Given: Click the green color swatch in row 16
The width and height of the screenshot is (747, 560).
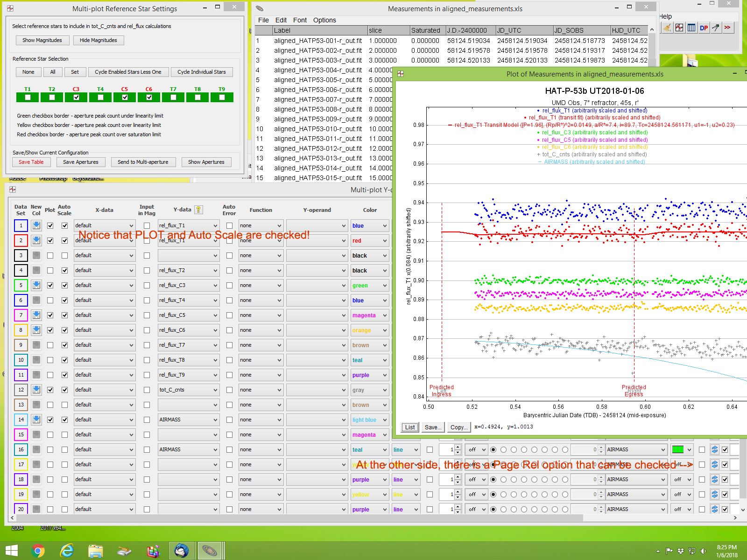Looking at the screenshot, I should [677, 450].
